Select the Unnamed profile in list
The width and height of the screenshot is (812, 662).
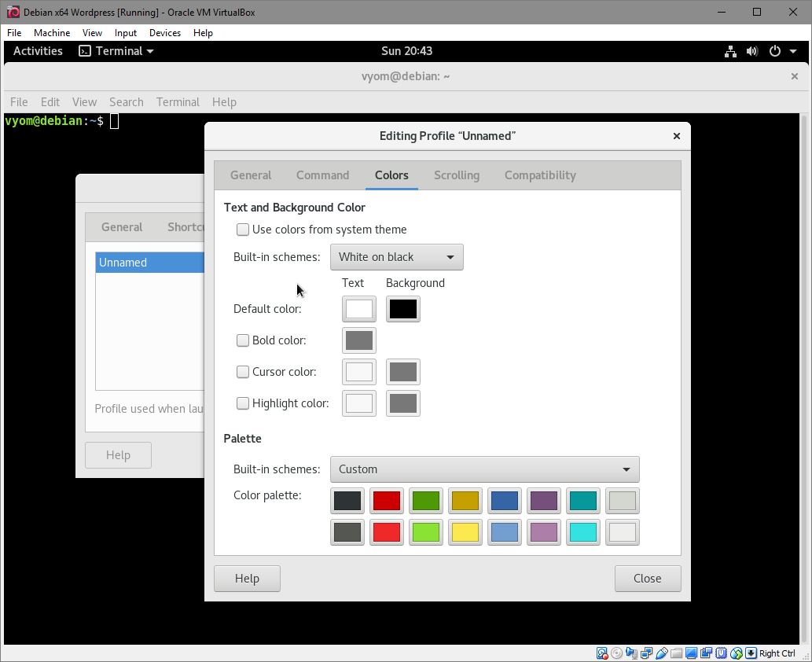click(149, 263)
